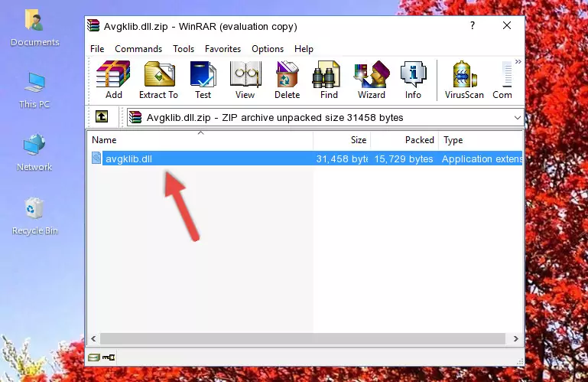This screenshot has width=588, height=382.
Task: Close the WinRAR window
Action: pos(507,25)
